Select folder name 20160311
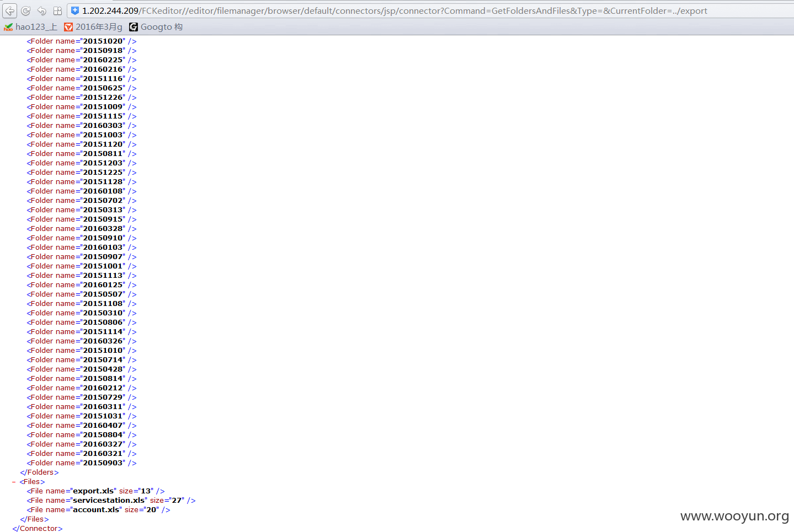The height and width of the screenshot is (532, 794). pyautogui.click(x=103, y=407)
